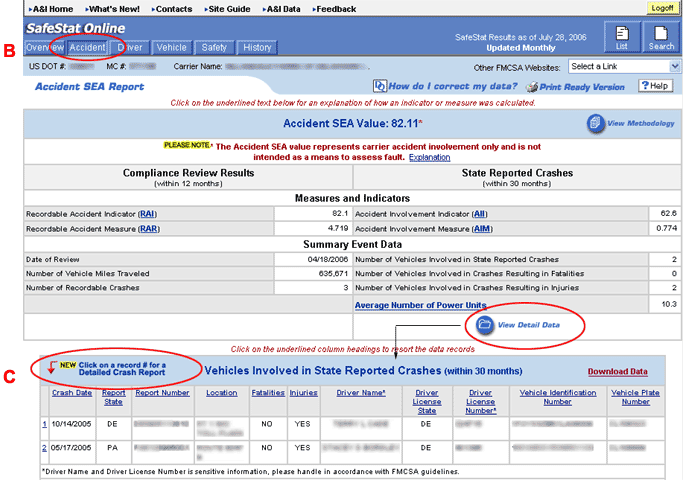Click the Print Ready Version link text
Viewport: 683px width, 480px height.
click(x=582, y=87)
